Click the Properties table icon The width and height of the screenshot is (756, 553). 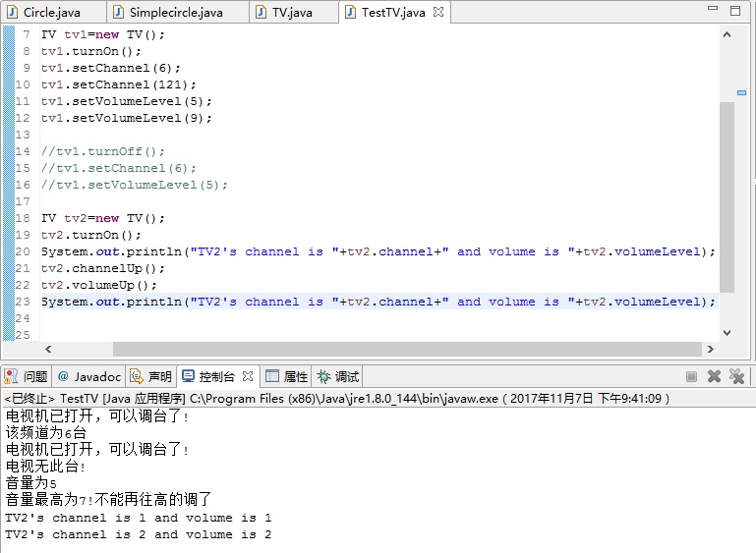point(272,376)
